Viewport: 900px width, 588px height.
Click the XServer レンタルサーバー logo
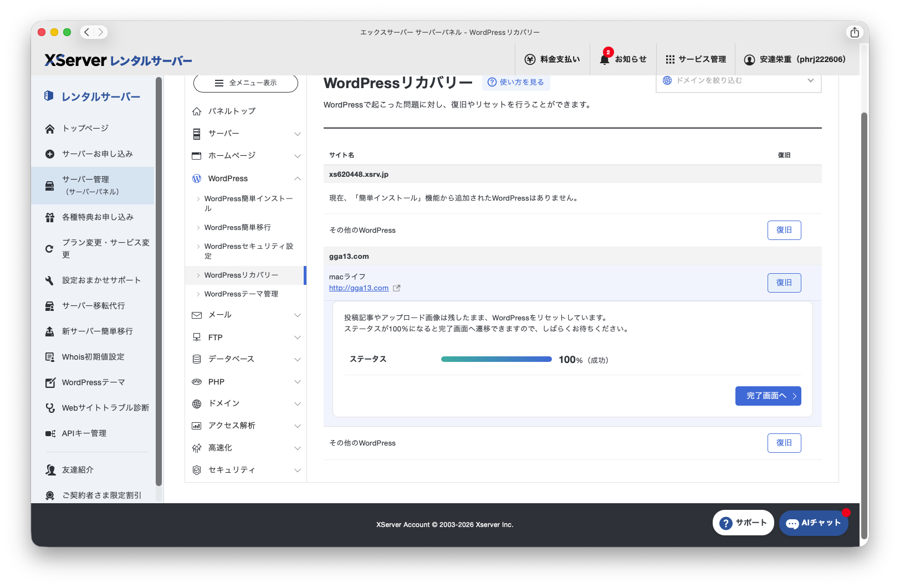click(x=119, y=60)
